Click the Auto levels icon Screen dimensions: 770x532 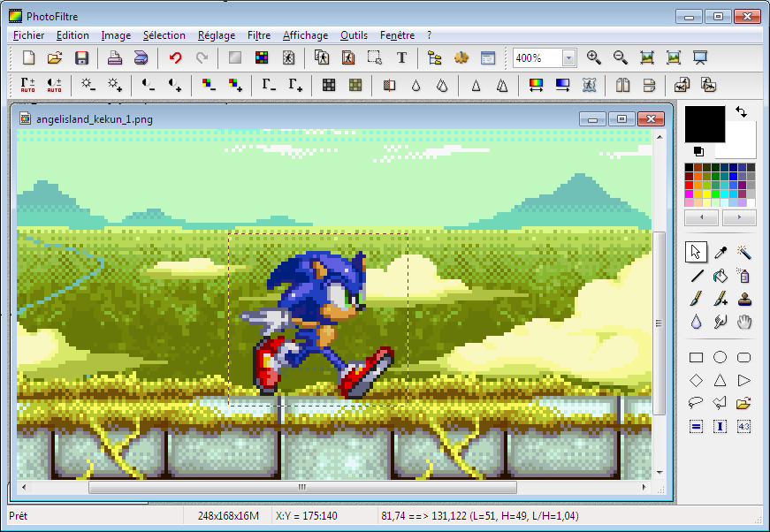[x=28, y=85]
